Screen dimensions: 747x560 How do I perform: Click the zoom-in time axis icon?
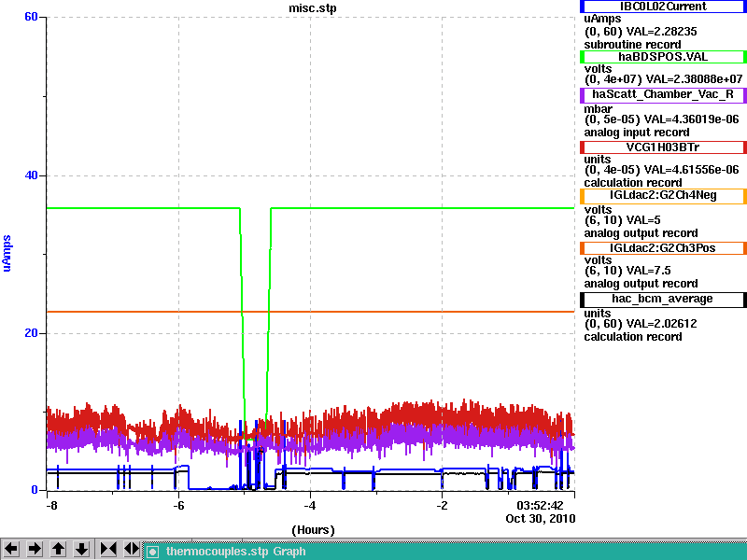tap(108, 549)
